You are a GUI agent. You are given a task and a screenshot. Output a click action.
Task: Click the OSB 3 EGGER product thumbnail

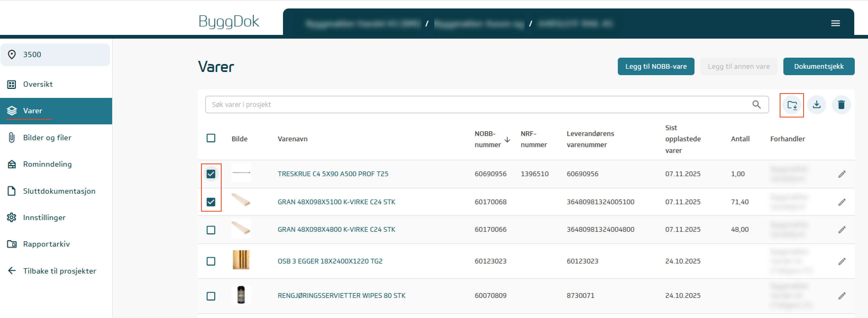point(241,260)
